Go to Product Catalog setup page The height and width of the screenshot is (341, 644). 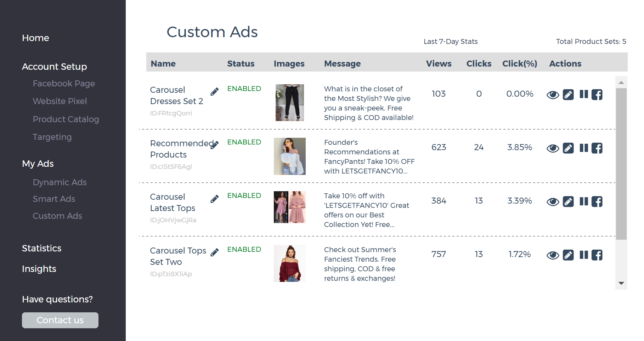pyautogui.click(x=66, y=119)
